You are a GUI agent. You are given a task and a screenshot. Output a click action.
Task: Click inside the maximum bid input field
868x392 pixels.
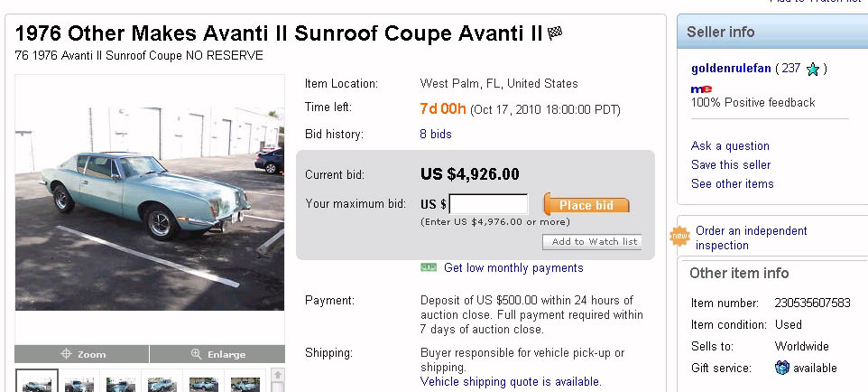click(488, 205)
